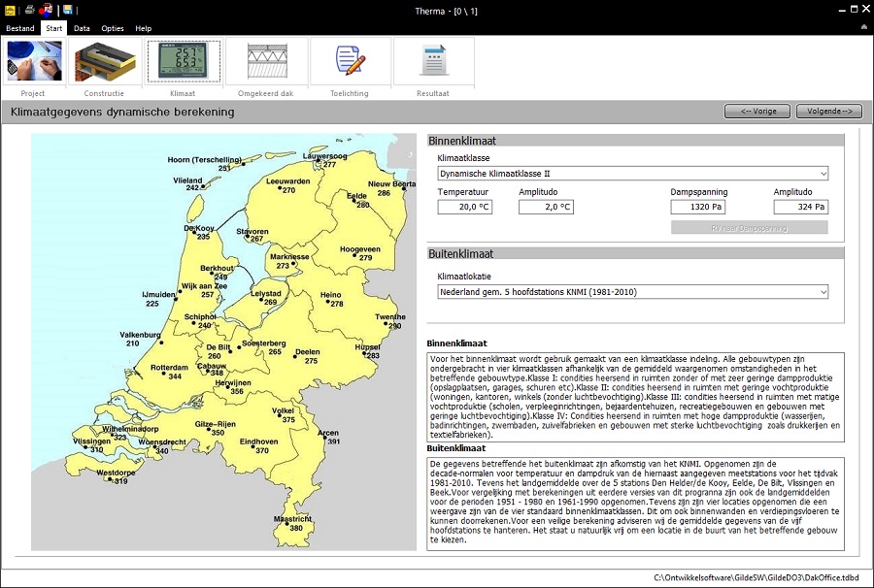Image resolution: width=874 pixels, height=588 pixels.
Task: Select Hoorn (Terschelling) station on the map
Action: coord(205,164)
